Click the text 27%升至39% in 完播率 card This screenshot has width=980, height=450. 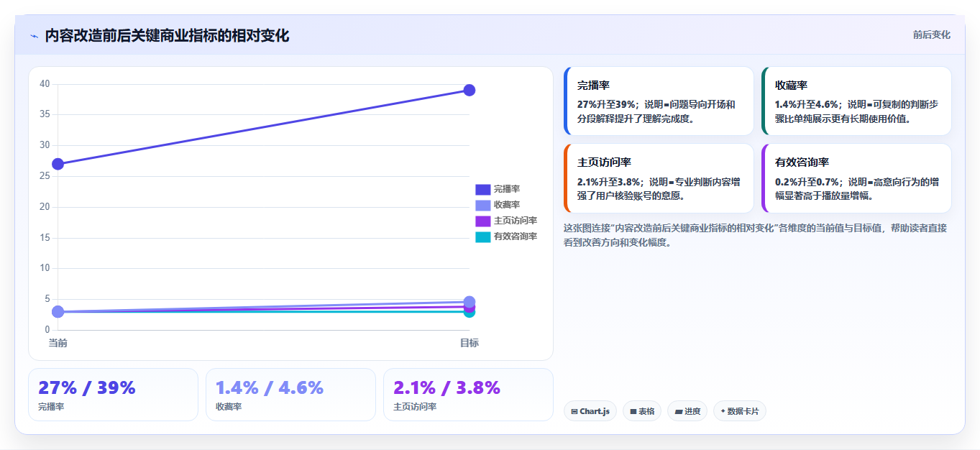click(x=606, y=104)
